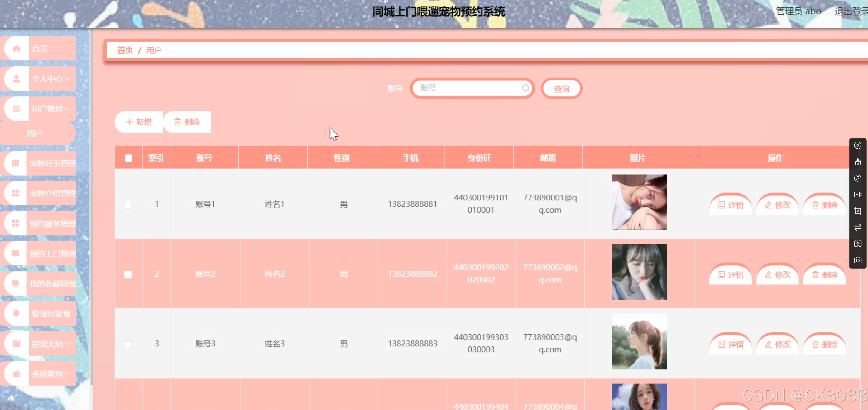This screenshot has height=410, width=868.
Task: Click the camera screenshot icon in right toolbar
Action: point(857,260)
